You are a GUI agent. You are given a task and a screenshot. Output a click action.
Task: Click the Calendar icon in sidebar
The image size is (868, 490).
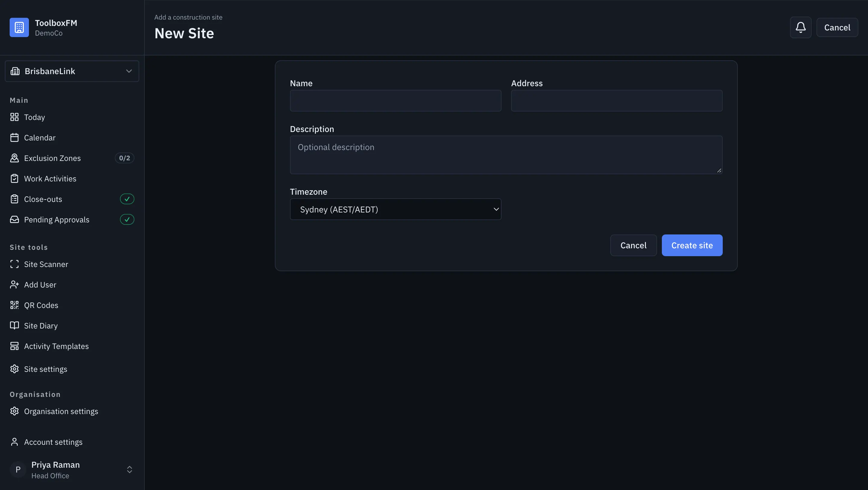[x=14, y=137]
